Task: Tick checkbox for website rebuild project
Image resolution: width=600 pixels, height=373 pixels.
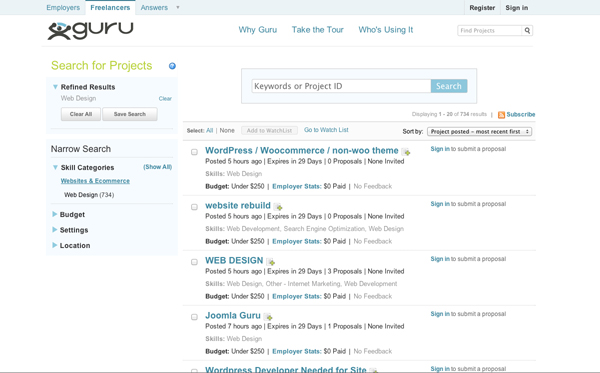Action: tap(194, 207)
